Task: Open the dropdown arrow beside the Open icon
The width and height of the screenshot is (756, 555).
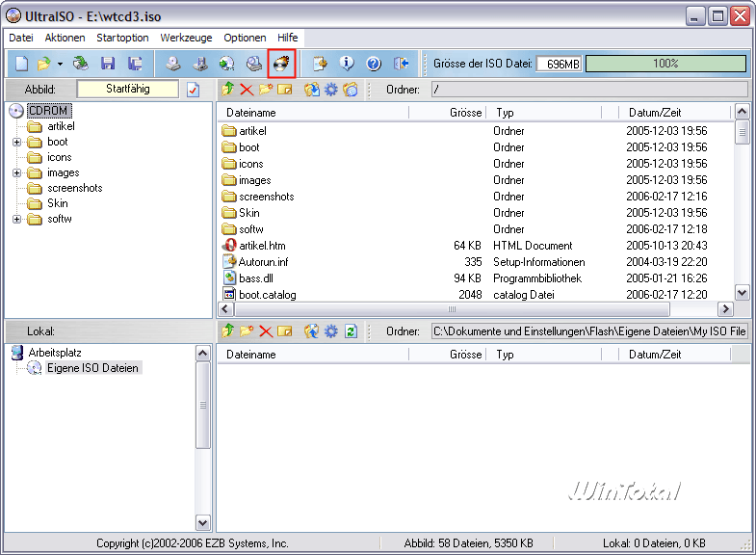Action: (x=60, y=65)
